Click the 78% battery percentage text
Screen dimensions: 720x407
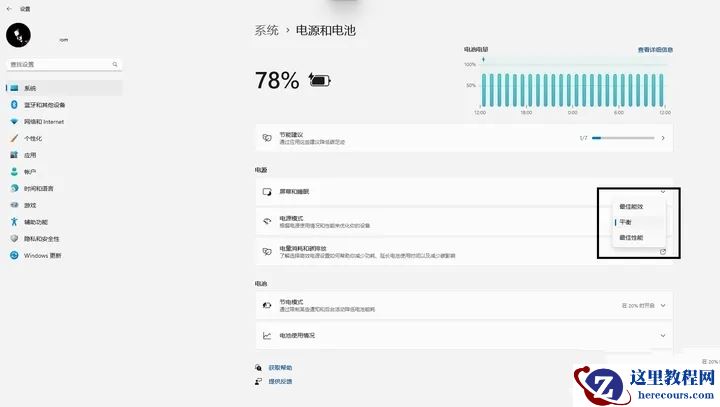tap(277, 80)
